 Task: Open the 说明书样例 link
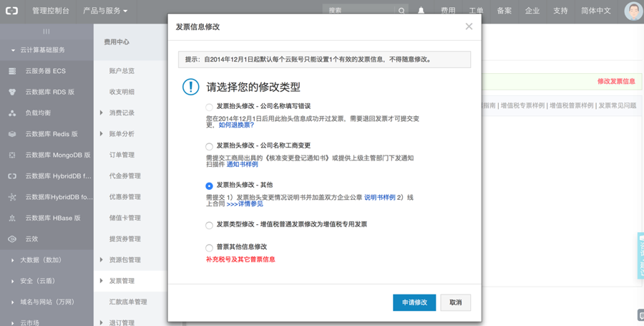click(380, 197)
